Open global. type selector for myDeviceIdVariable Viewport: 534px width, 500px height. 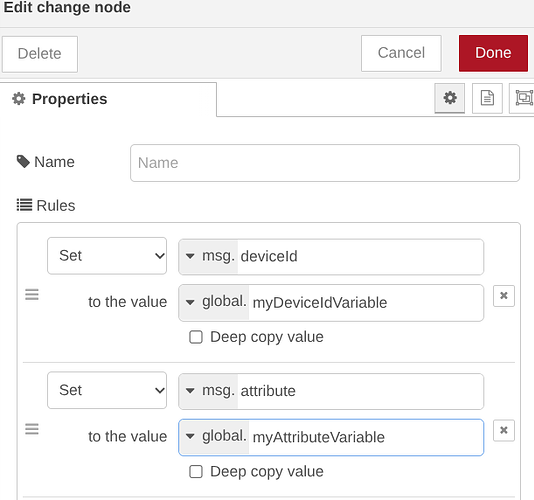tap(214, 302)
